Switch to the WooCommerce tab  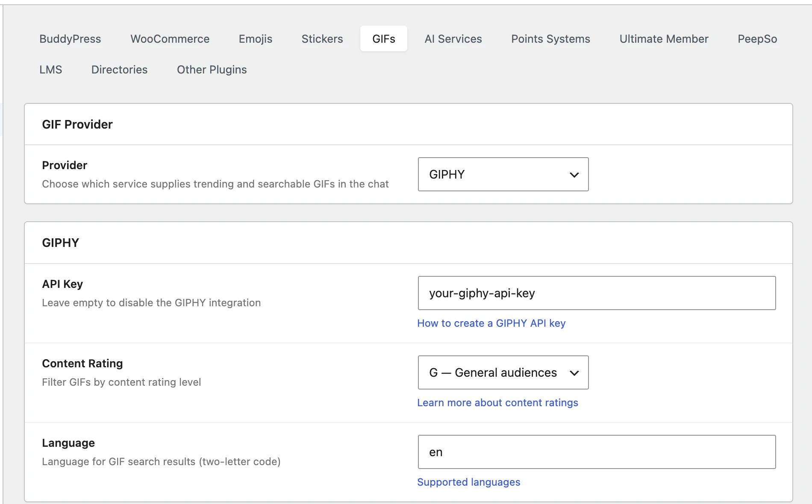[170, 39]
